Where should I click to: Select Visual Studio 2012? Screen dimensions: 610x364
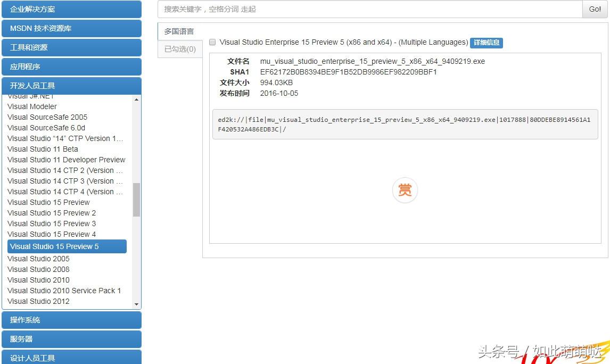point(38,301)
